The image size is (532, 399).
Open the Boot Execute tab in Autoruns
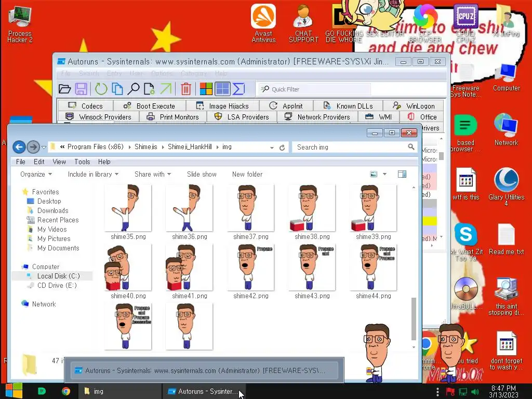(149, 106)
